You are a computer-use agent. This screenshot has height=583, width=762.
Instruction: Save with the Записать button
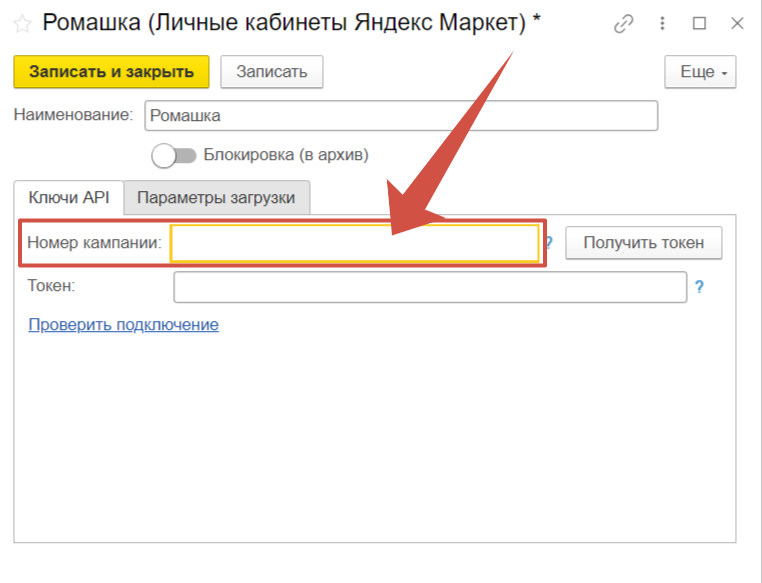[265, 72]
